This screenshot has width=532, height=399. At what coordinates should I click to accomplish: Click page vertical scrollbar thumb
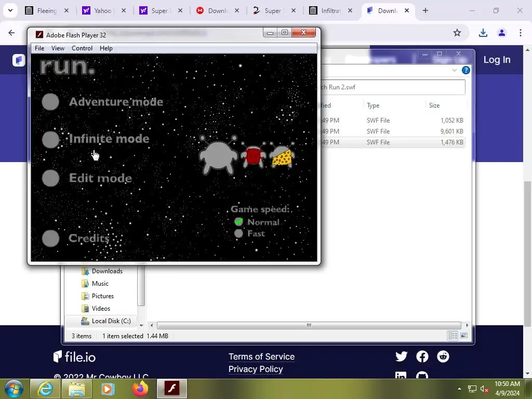528,254
